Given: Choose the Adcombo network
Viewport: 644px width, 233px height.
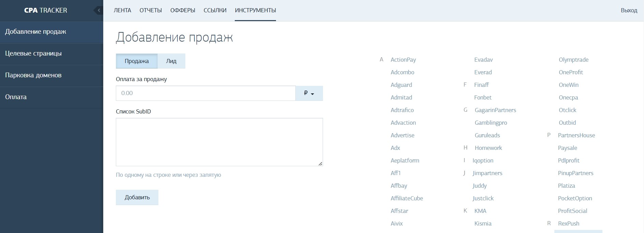Looking at the screenshot, I should click(402, 72).
